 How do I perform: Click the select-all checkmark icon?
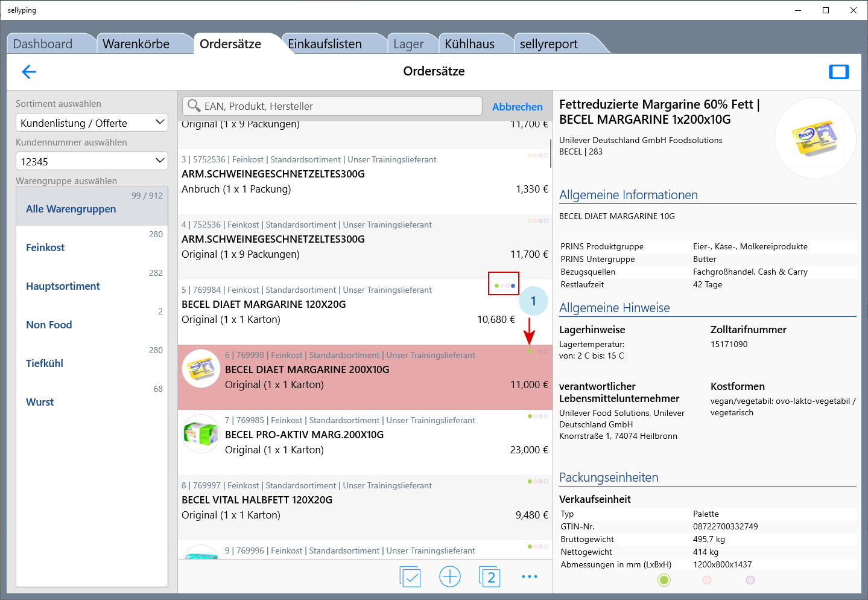point(410,576)
